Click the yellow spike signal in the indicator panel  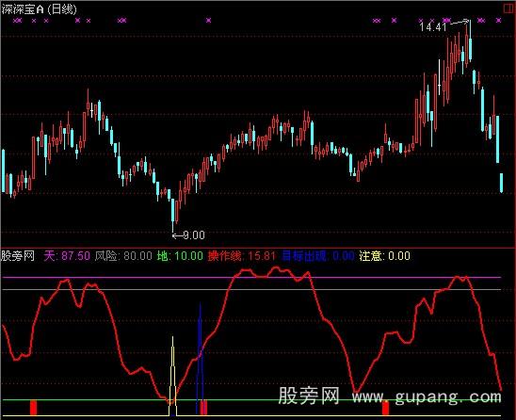[x=172, y=375]
